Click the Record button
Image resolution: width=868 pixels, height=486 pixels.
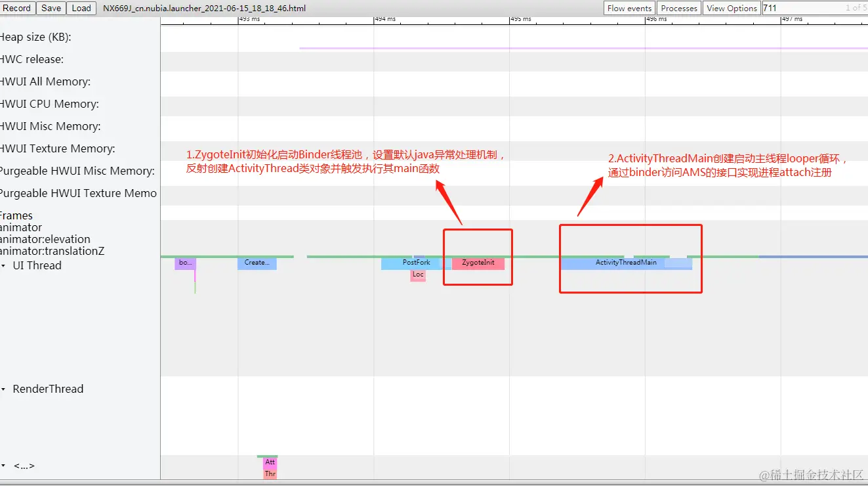click(x=17, y=8)
